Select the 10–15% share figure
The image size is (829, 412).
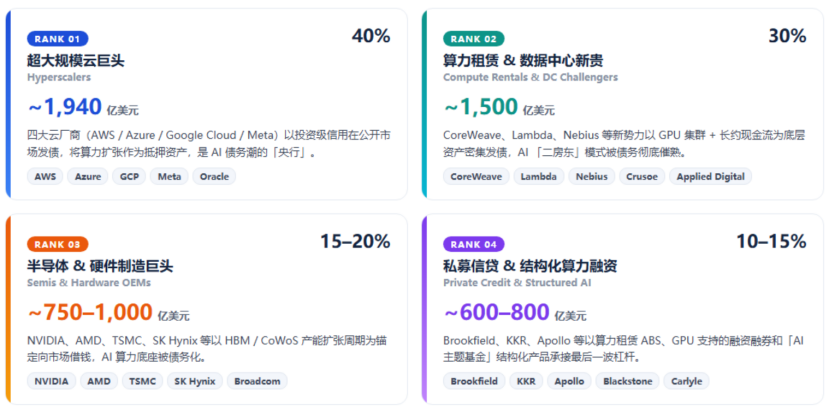point(771,241)
